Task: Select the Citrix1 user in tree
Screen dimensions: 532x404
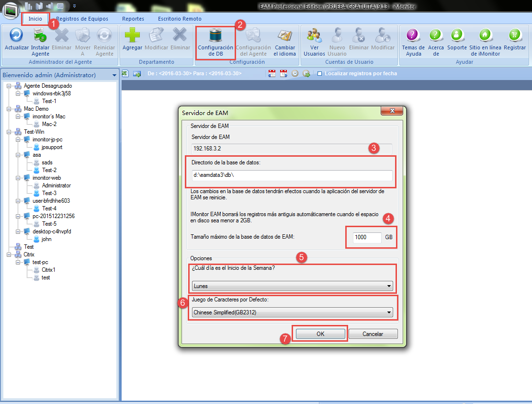Action: point(48,270)
